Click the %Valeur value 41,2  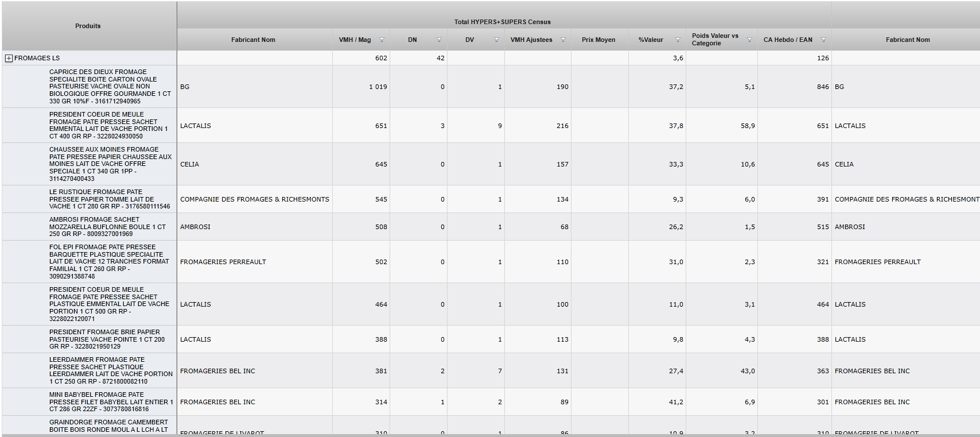click(x=676, y=402)
